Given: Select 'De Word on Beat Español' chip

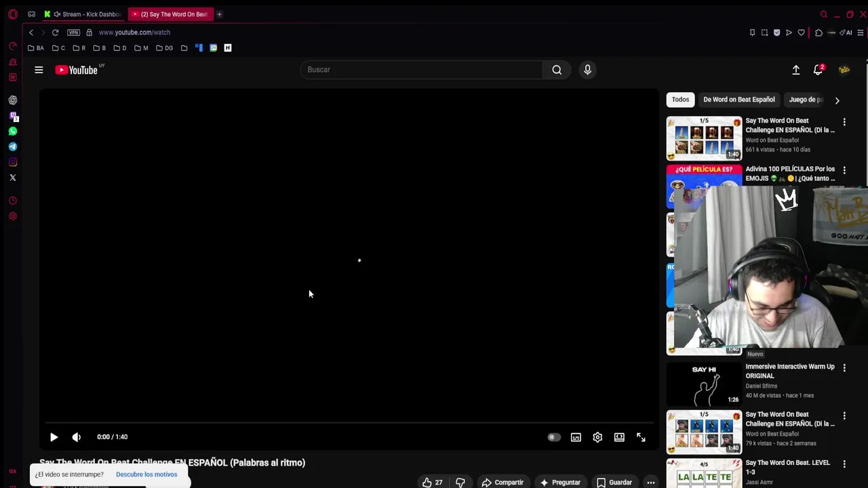Looking at the screenshot, I should [738, 100].
